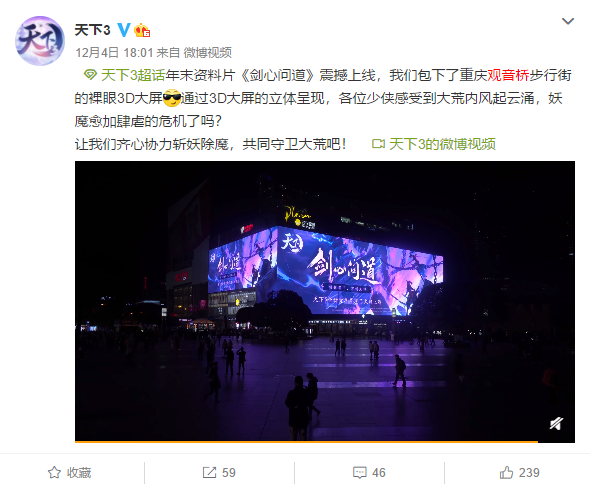This screenshot has width=590, height=489.
Task: Play the 3D big screen video
Action: pos(325,301)
